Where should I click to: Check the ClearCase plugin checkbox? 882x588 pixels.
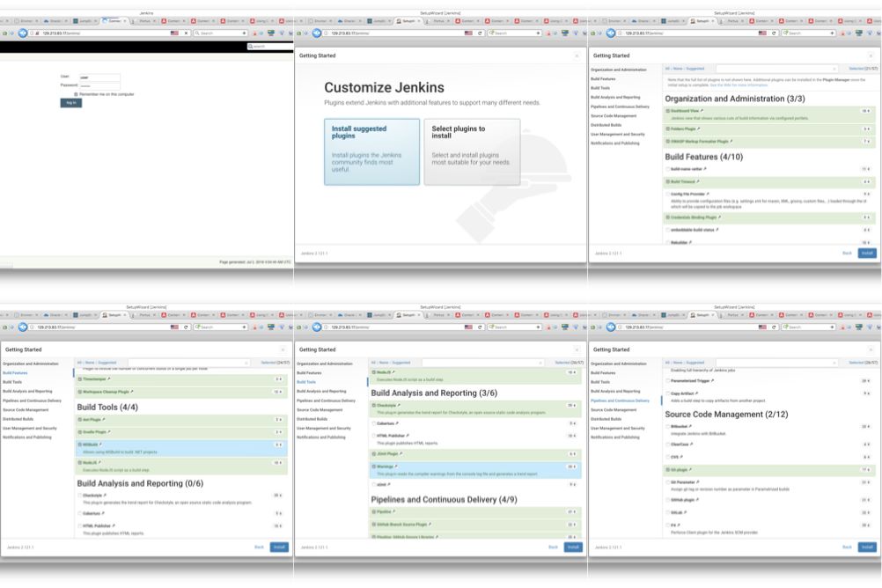(668, 445)
